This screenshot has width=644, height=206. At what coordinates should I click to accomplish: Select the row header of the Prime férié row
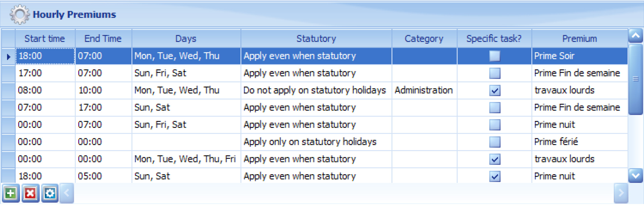pos(8,142)
